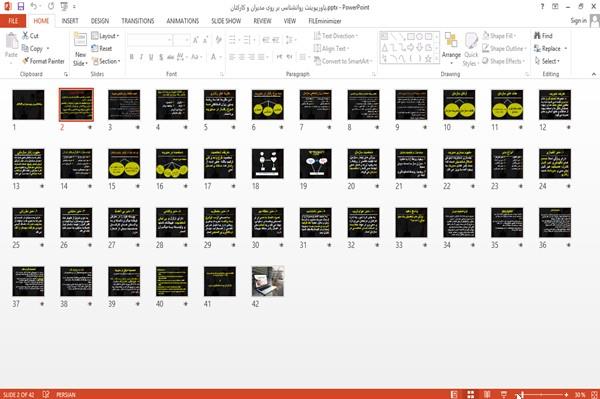Start Slide Show from status bar icon
Viewport: 600px width, 399px height.
504,394
